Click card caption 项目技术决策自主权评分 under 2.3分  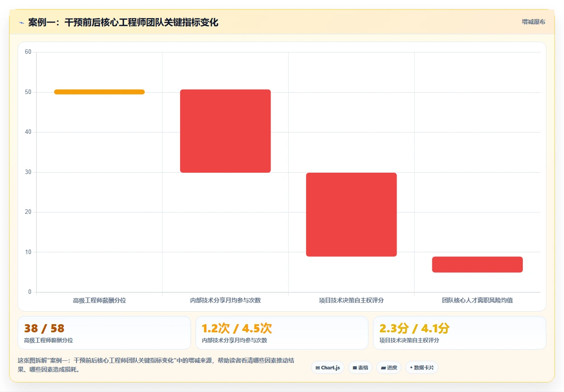[x=409, y=340]
